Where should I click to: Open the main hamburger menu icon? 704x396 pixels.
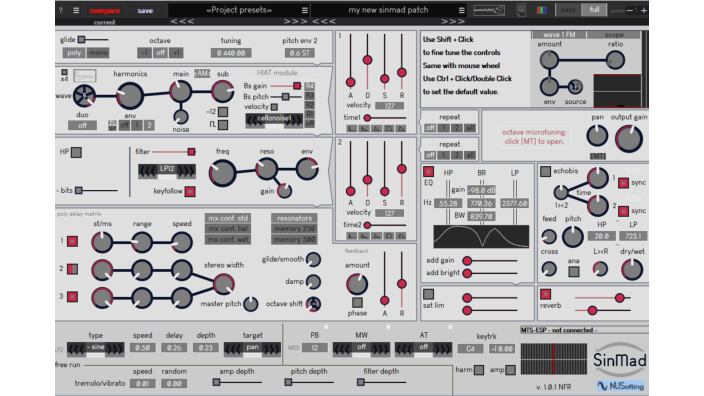76,10
